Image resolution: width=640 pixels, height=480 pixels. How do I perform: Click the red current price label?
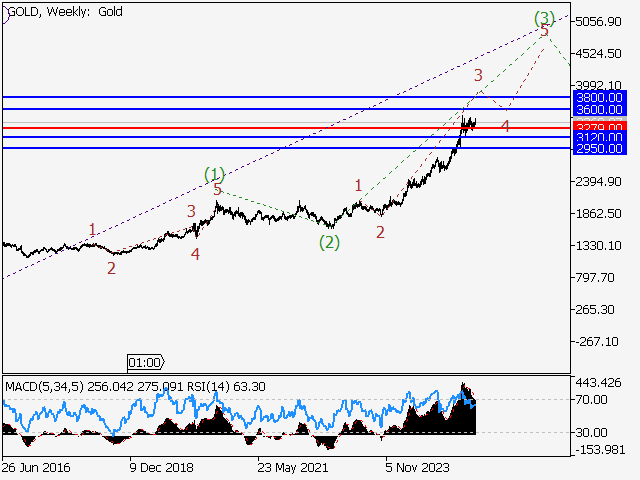click(600, 128)
